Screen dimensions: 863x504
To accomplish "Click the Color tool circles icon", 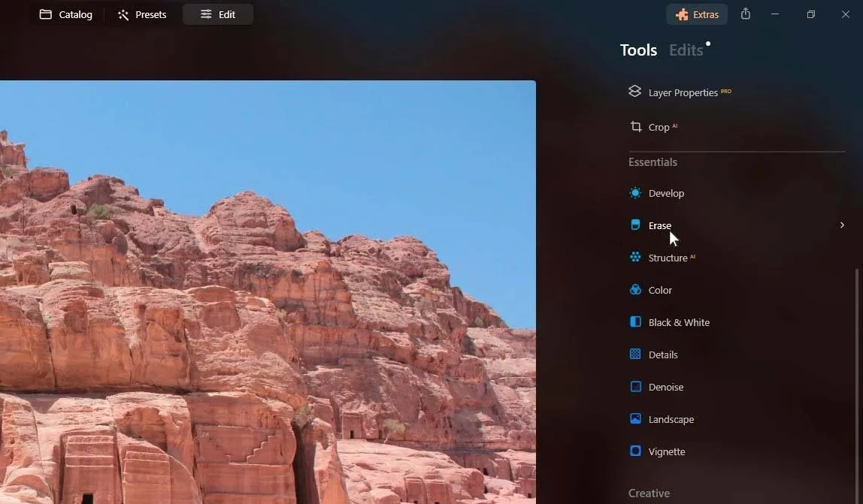I will (x=635, y=290).
